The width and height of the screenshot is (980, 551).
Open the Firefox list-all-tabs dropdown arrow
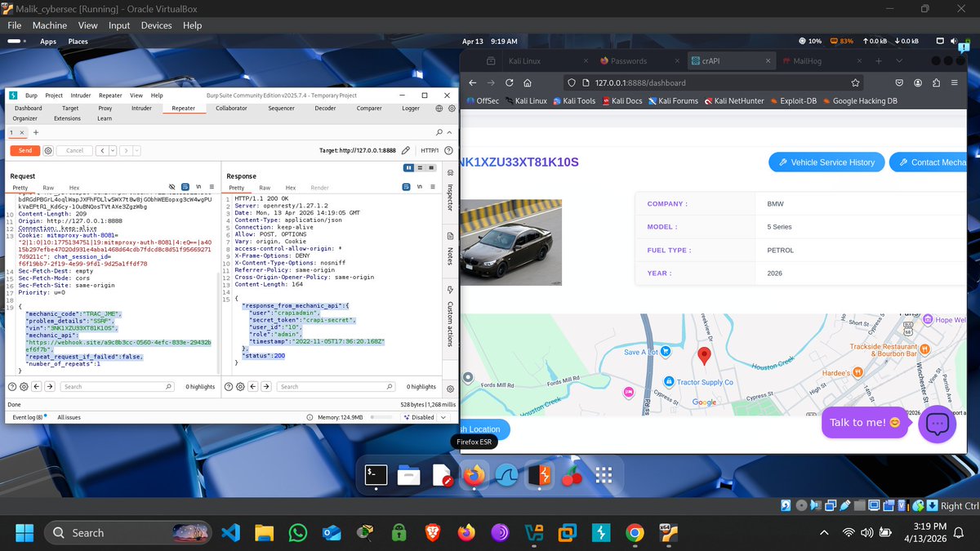click(900, 61)
